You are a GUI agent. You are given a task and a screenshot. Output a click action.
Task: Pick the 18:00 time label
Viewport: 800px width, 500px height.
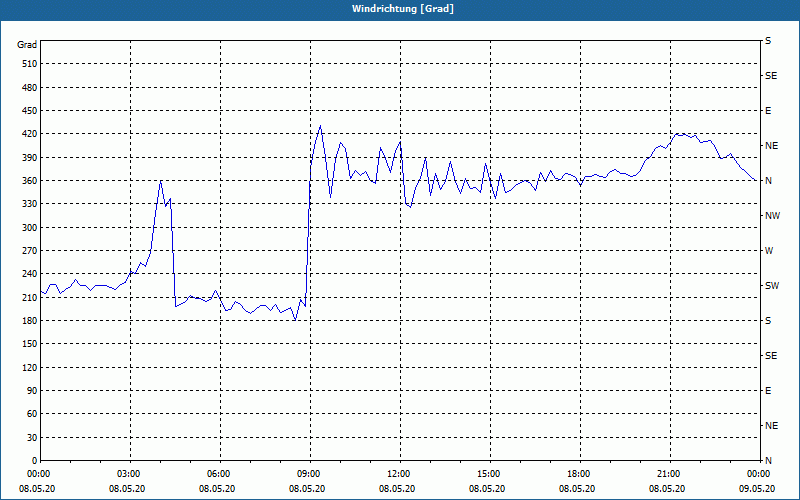click(x=581, y=474)
